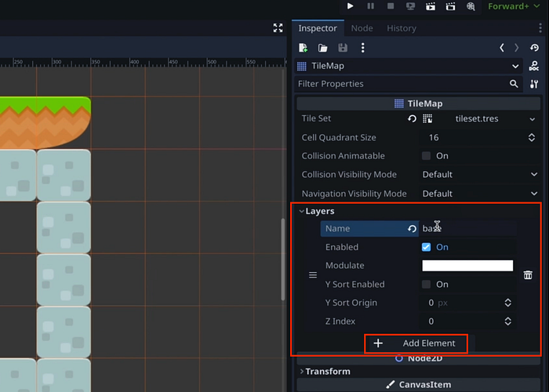
Task: Run the current scene clapperboard icon
Action: 431,6
